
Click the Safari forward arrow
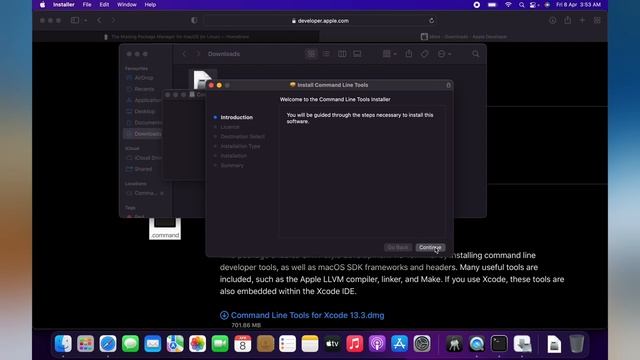click(x=113, y=20)
